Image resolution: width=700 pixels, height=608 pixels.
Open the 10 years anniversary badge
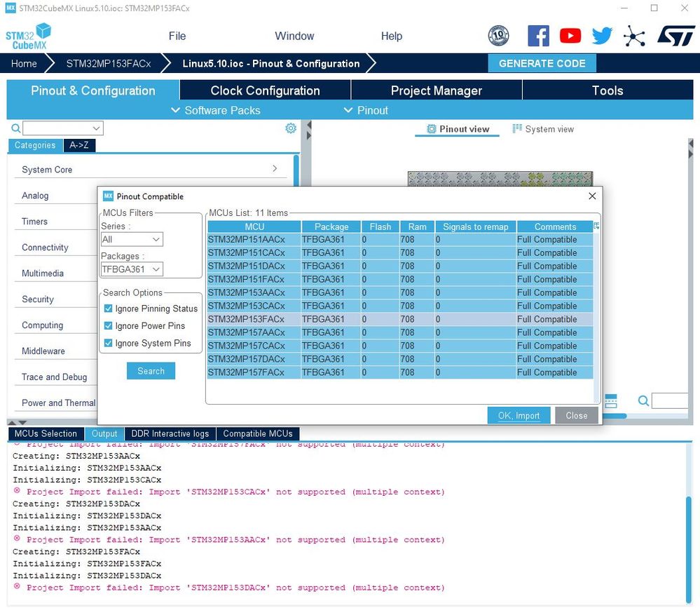[x=498, y=36]
